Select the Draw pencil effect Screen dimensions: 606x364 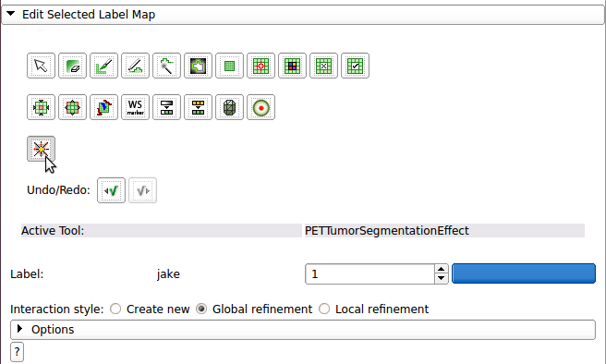(x=135, y=66)
